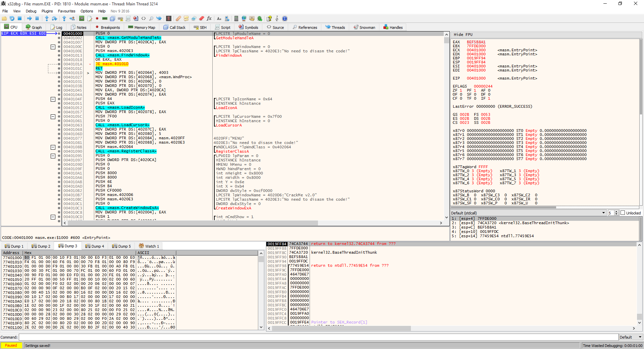Open the Bookmarks toolbar icon
The height and width of the screenshot is (349, 644).
pyautogui.click(x=202, y=18)
